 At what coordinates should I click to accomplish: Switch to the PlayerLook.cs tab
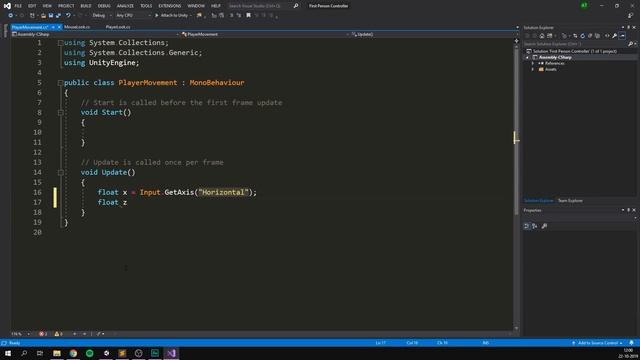[118, 27]
